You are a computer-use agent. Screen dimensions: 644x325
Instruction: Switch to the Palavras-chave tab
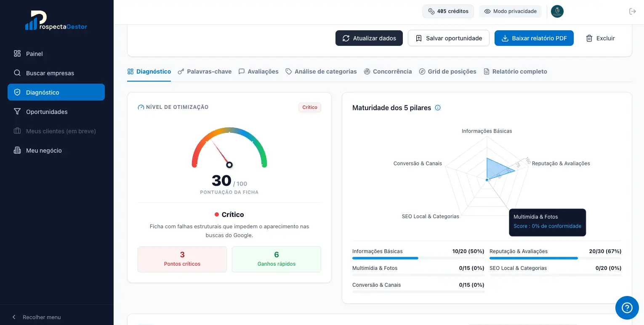(x=205, y=71)
